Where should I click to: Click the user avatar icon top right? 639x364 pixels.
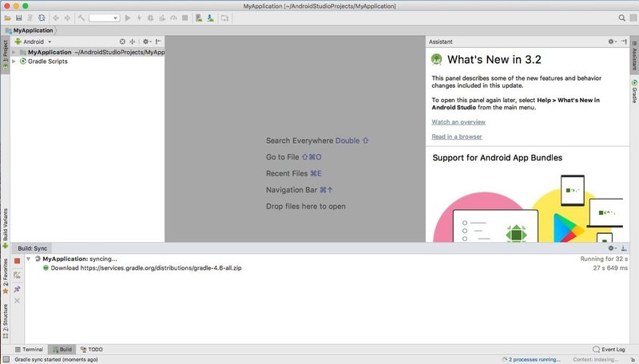coord(633,18)
